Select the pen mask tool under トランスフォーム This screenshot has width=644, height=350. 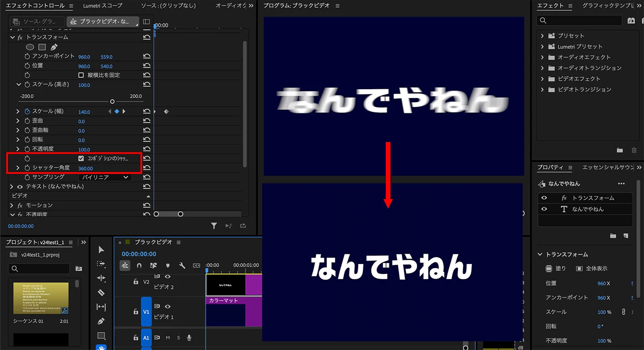click(54, 47)
